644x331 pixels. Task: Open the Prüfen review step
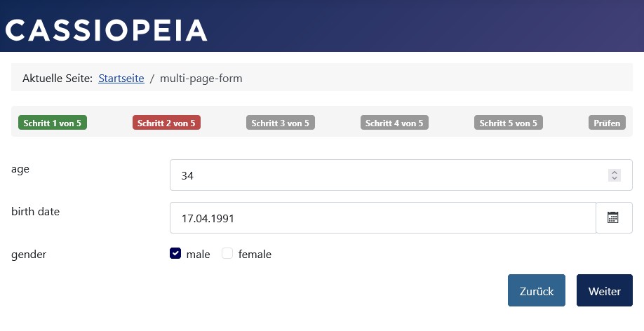tap(607, 123)
